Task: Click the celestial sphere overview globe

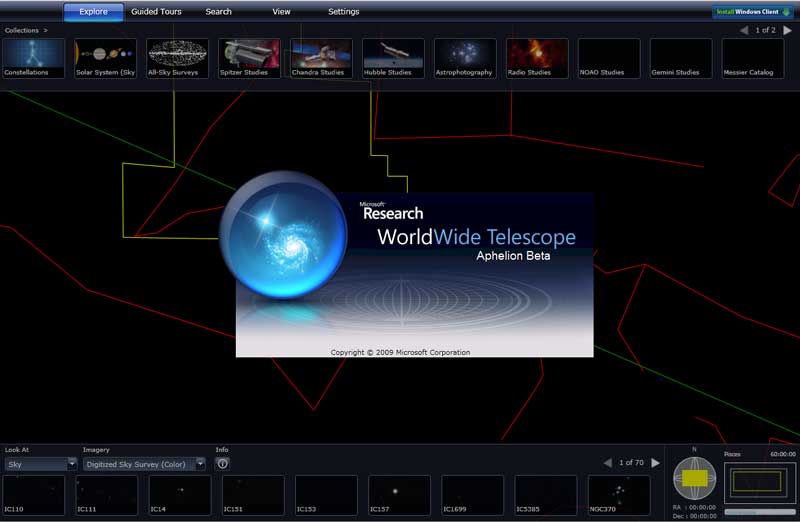Action: 694,478
